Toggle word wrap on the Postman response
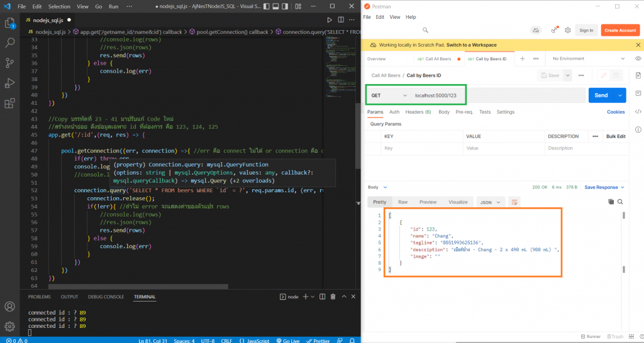Screen dimensions: 644x343 [514, 202]
